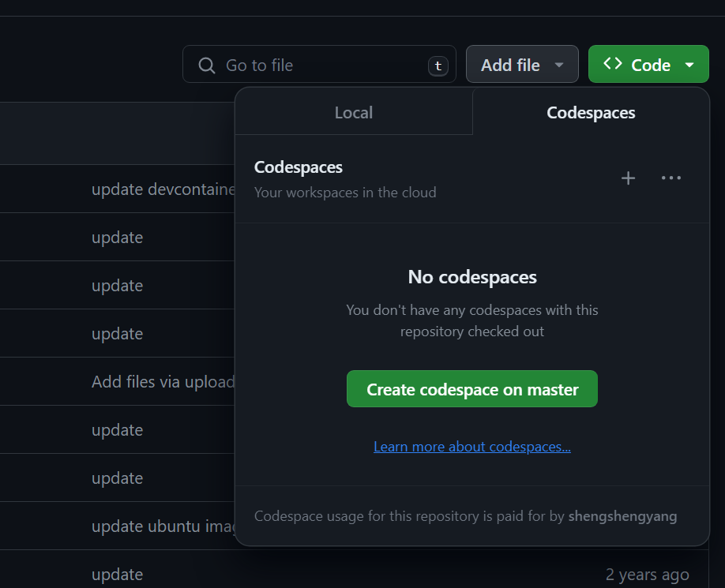The width and height of the screenshot is (725, 588).
Task: Open the three-dot codespace options menu
Action: point(671,178)
